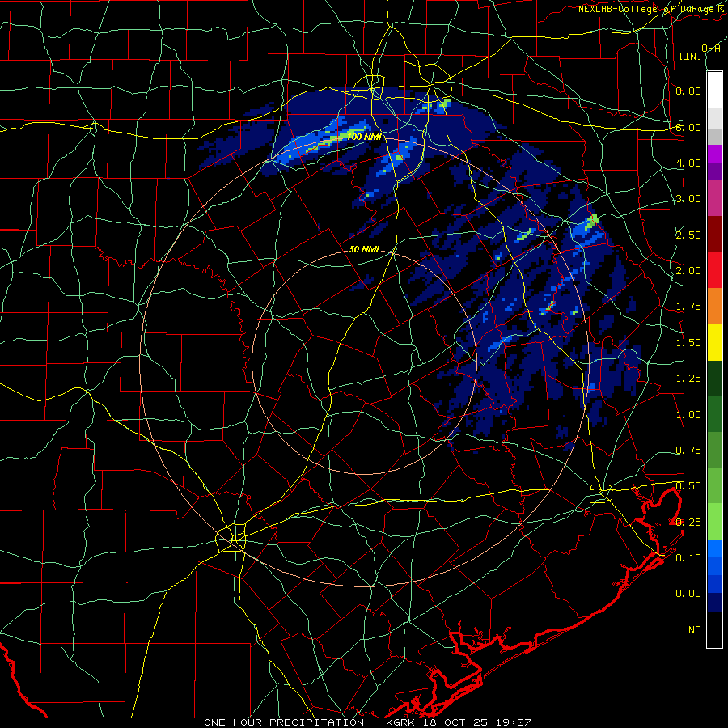Click the 0.75 legend value
The height and width of the screenshot is (728, 728).
(x=688, y=451)
